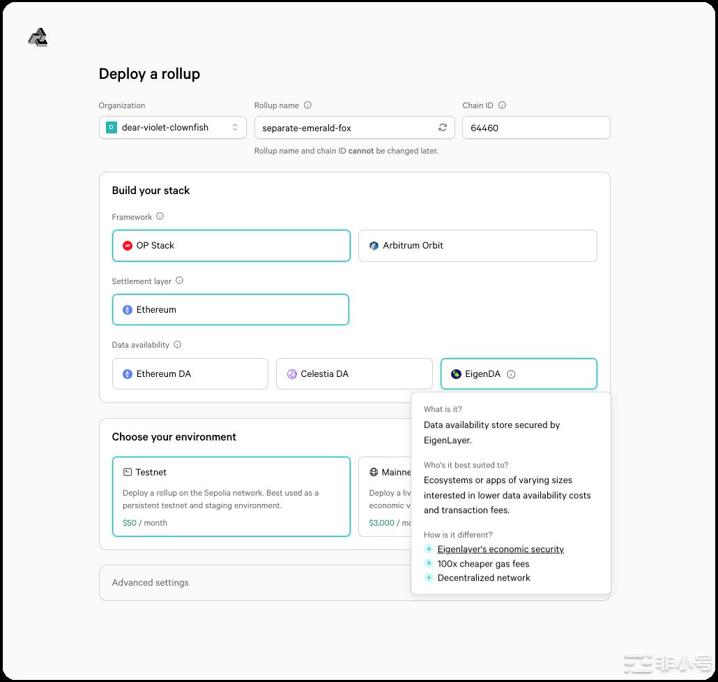The image size is (718, 682).
Task: Click the Framework info icon
Action: pos(160,216)
